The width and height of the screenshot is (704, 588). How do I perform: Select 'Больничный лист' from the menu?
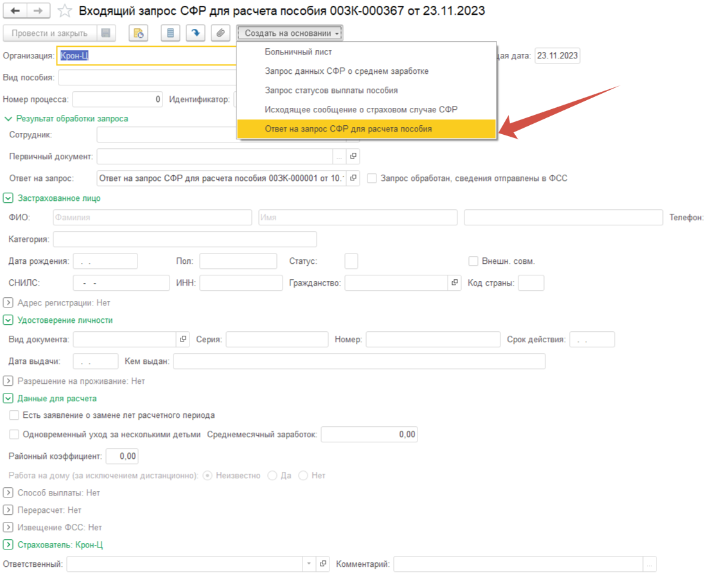(x=298, y=52)
